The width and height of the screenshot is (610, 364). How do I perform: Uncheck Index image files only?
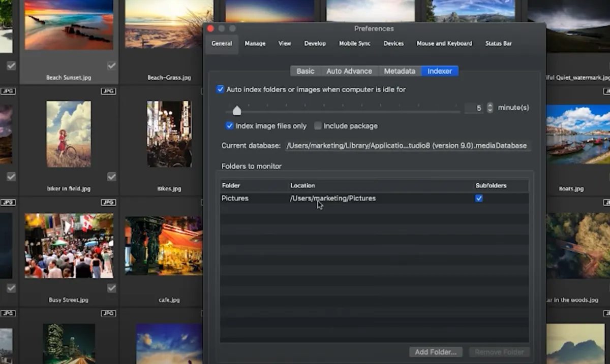point(230,126)
